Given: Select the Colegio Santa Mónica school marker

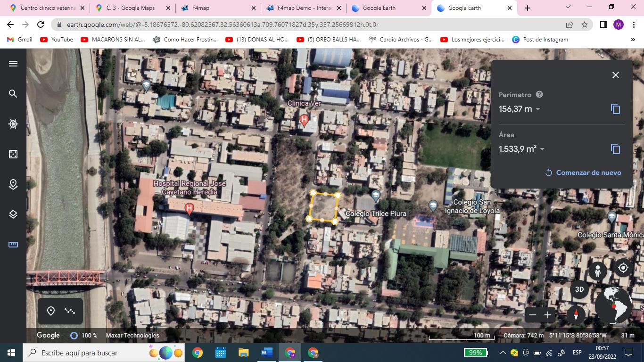Looking at the screenshot, I should click(x=611, y=217).
